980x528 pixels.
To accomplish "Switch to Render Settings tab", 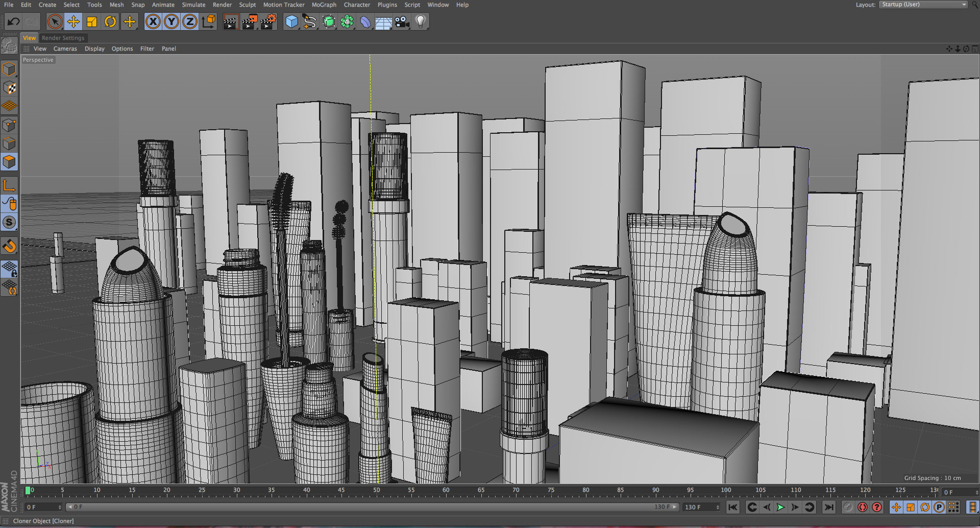I will [63, 38].
